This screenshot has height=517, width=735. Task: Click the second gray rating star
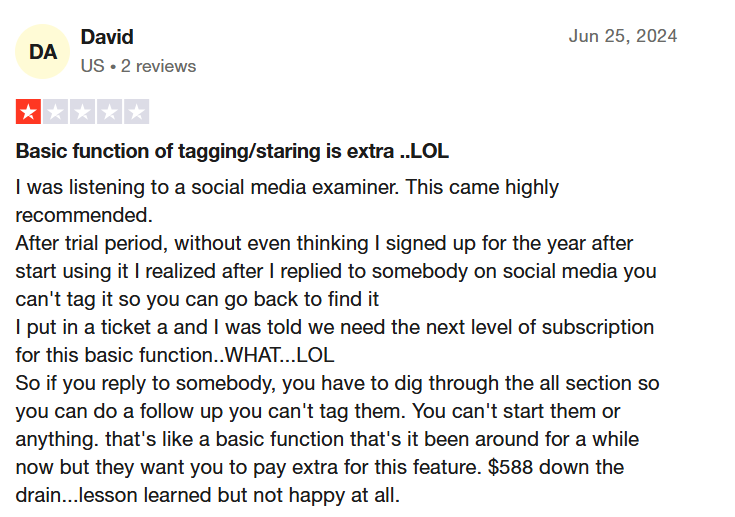tap(55, 112)
